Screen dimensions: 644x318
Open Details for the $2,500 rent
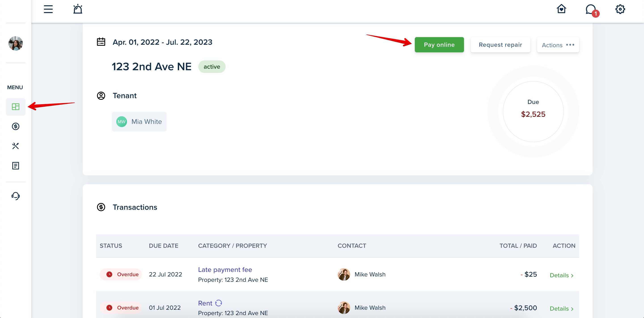561,309
